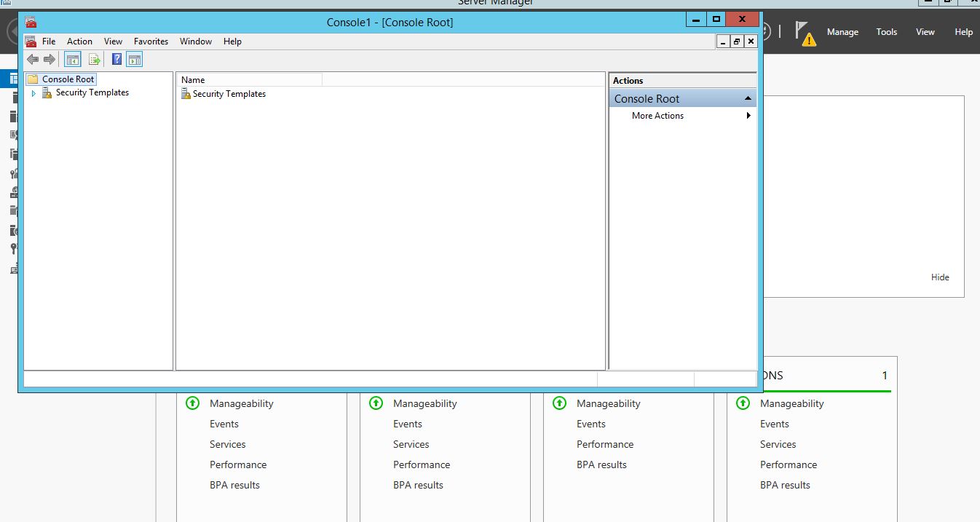Select Console Root in the console tree
The width and height of the screenshot is (980, 522).
68,79
